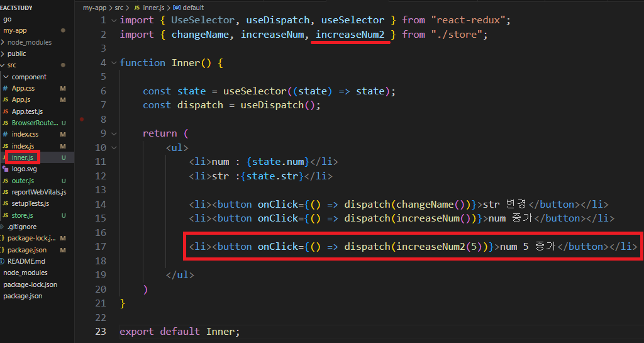Expand the collapsed node_modules folder with chevron

coord(3,42)
